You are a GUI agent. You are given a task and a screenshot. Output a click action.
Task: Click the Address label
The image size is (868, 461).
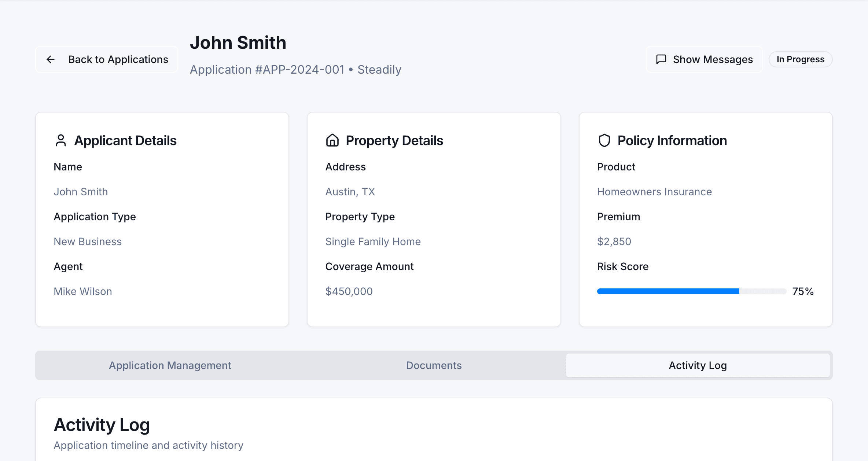click(x=346, y=167)
